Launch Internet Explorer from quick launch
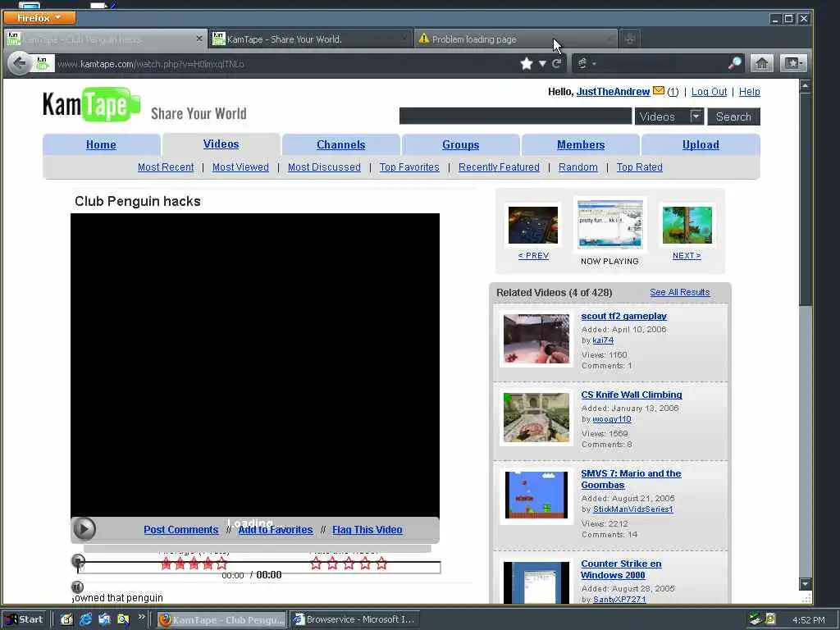This screenshot has height=630, width=840. point(85,619)
